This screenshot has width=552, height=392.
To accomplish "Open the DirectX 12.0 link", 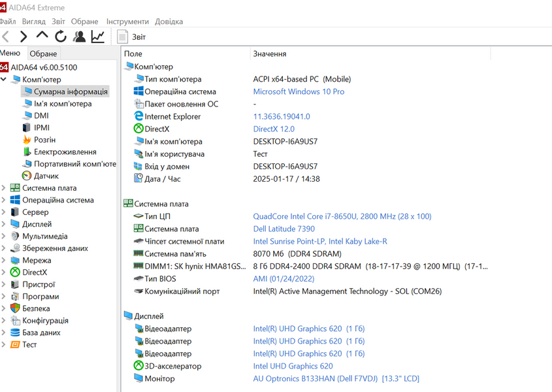I will (x=274, y=129).
